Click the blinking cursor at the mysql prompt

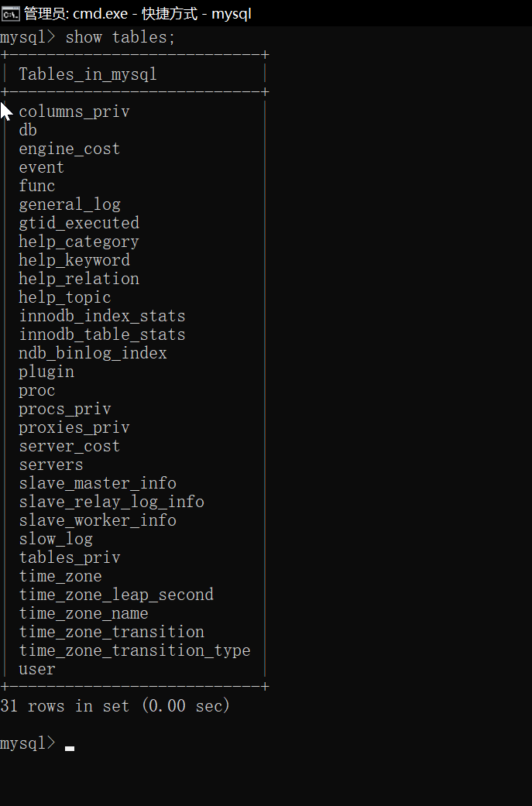pos(70,748)
